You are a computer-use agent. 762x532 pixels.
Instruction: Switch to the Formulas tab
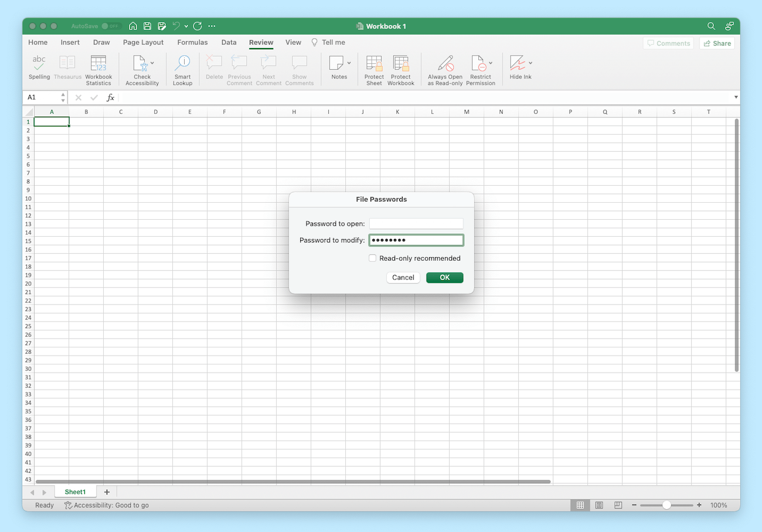pyautogui.click(x=192, y=42)
